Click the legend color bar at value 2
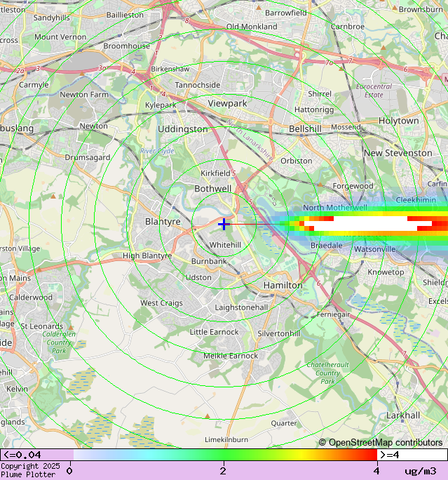448x480 pixels. (x=224, y=455)
